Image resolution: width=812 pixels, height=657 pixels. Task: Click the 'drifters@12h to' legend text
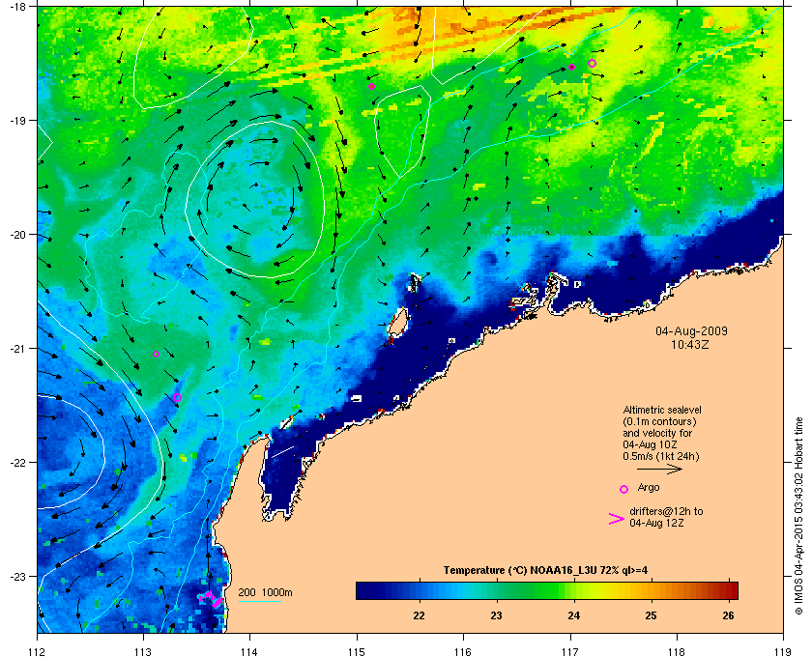click(x=666, y=511)
